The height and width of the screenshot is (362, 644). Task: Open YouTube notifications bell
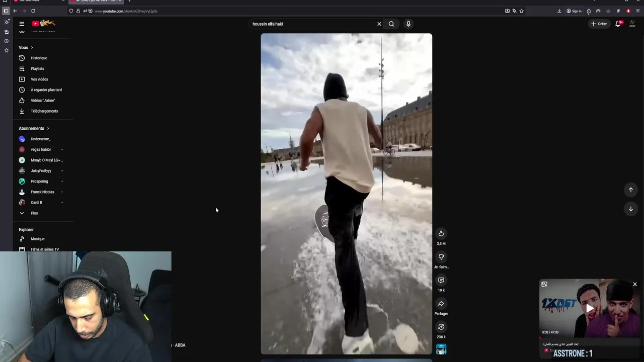(x=618, y=24)
